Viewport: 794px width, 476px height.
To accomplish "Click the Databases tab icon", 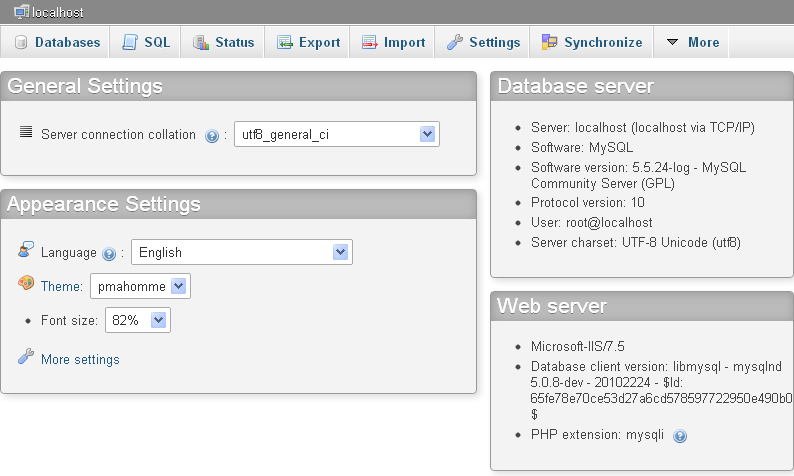I will click(21, 43).
